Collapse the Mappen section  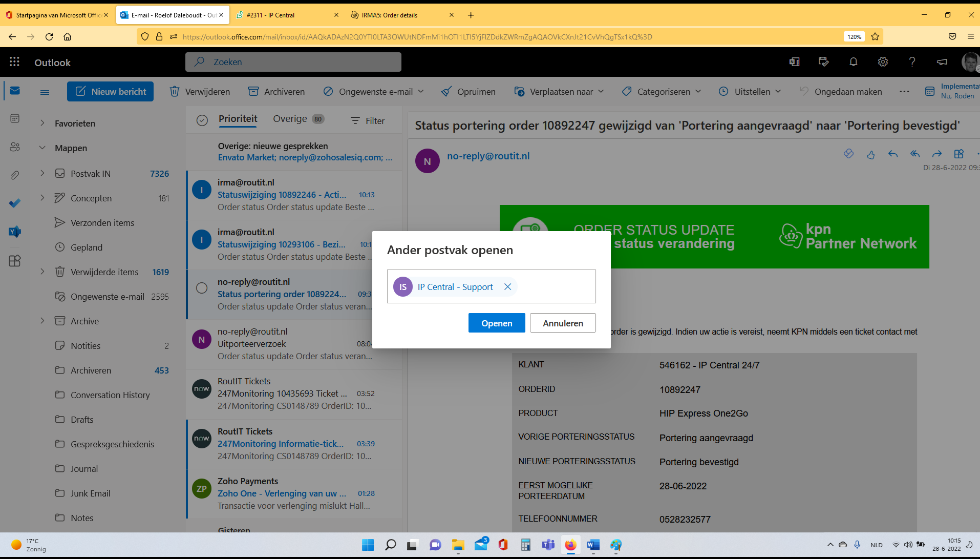click(x=42, y=148)
